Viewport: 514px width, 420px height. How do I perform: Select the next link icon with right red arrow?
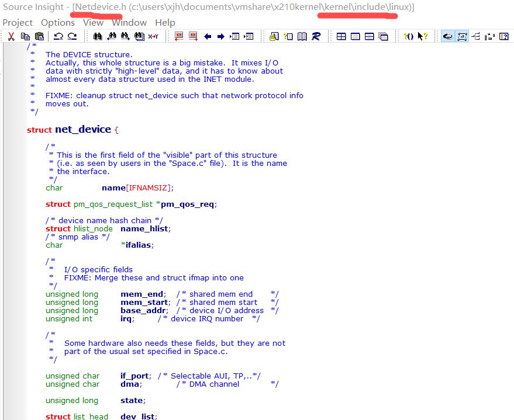click(193, 36)
